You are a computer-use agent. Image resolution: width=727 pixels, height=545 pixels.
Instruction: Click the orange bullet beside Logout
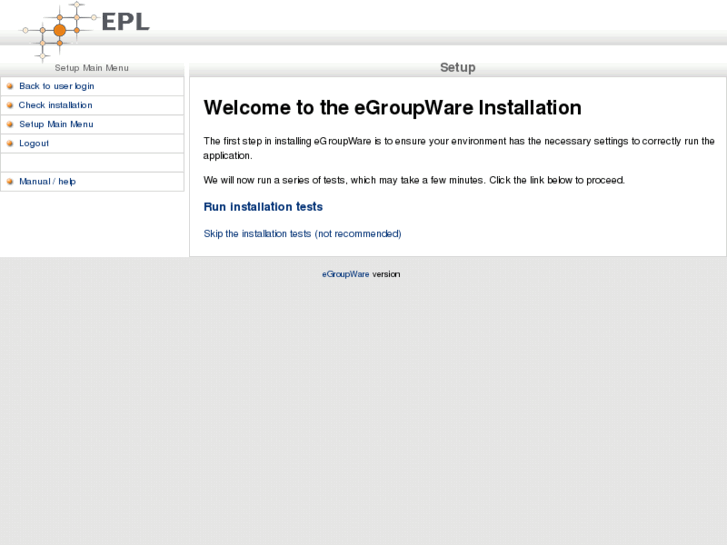pyautogui.click(x=10, y=143)
